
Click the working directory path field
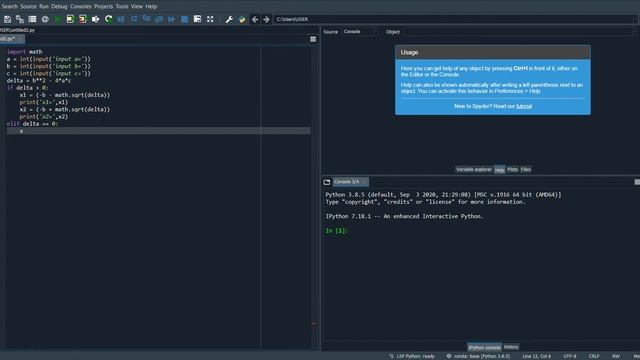[x=455, y=19]
